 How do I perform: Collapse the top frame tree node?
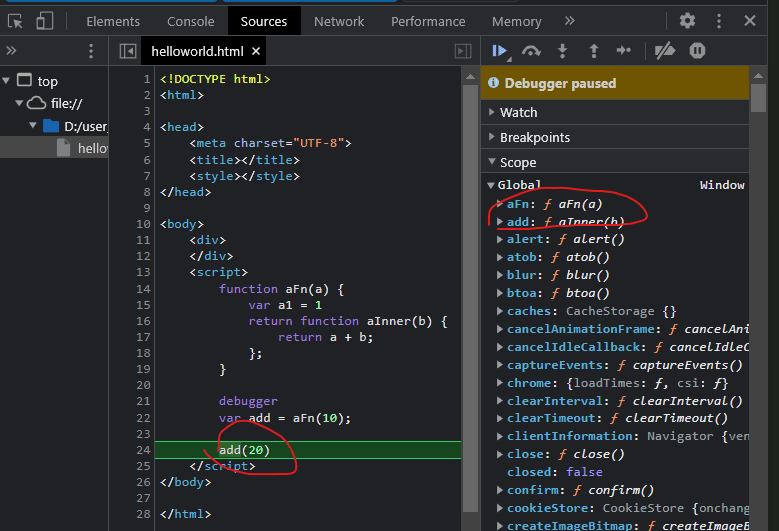[8, 81]
